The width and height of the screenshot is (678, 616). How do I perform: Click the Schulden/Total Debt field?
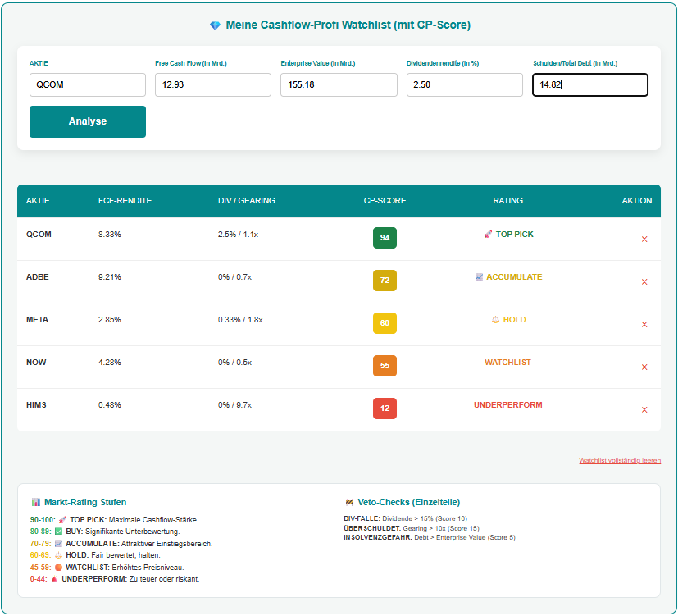[x=589, y=85]
